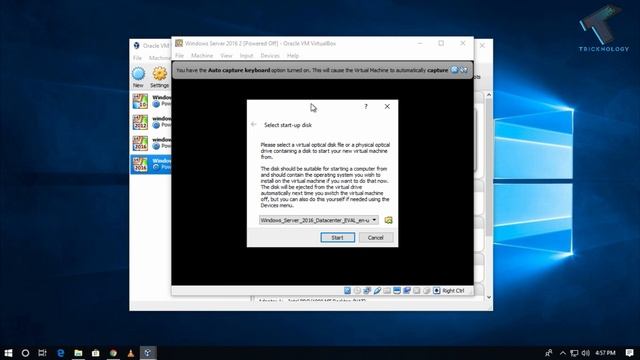Click the Start button in the dialog

[x=338, y=238]
